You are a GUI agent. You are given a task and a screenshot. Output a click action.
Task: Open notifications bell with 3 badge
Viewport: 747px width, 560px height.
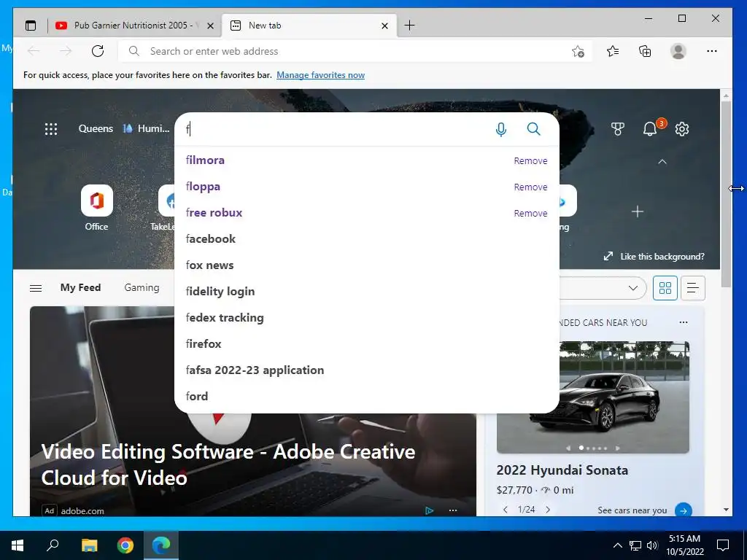click(651, 128)
